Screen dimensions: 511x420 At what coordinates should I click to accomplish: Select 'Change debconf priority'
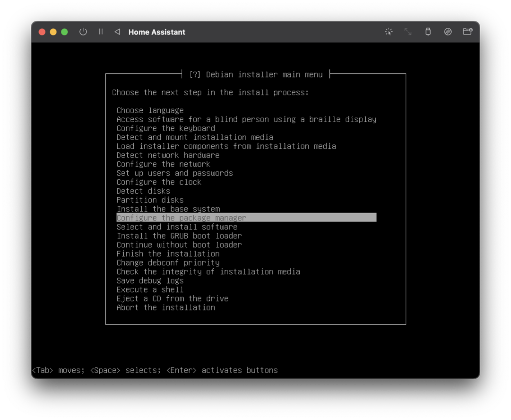tap(168, 262)
